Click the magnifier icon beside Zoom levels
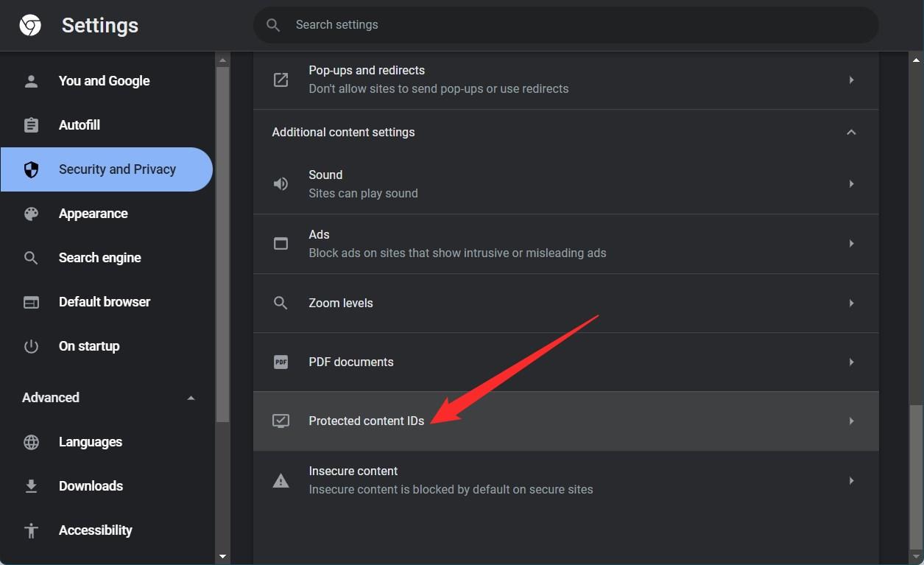924x565 pixels. click(x=281, y=303)
